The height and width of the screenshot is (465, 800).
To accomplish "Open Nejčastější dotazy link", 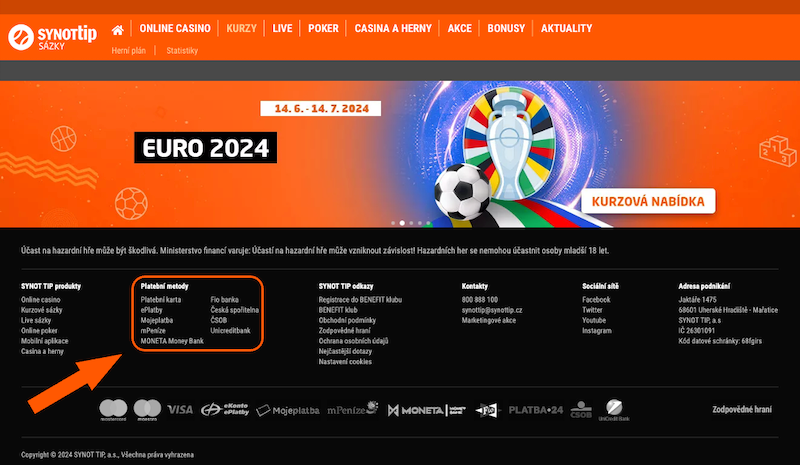I will click(x=345, y=351).
